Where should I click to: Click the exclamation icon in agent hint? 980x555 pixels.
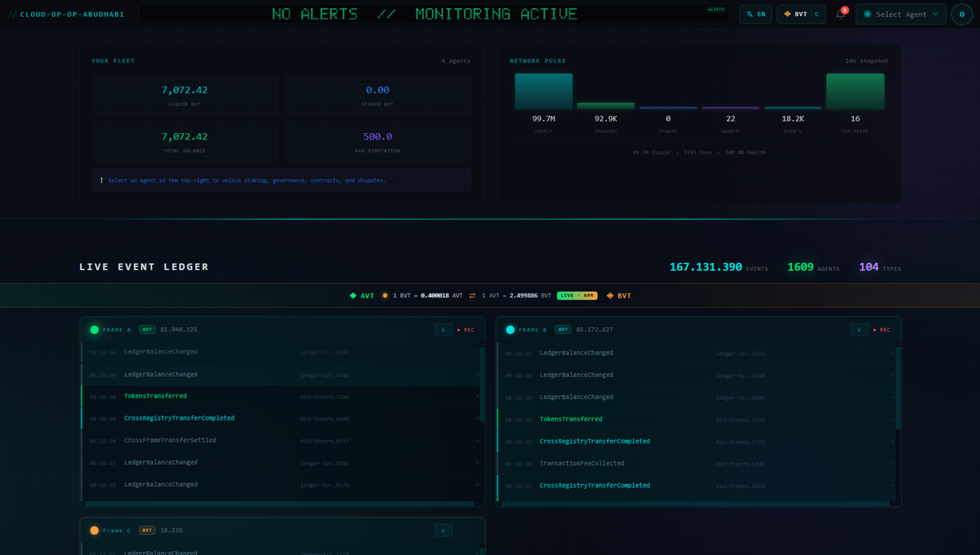pos(102,180)
